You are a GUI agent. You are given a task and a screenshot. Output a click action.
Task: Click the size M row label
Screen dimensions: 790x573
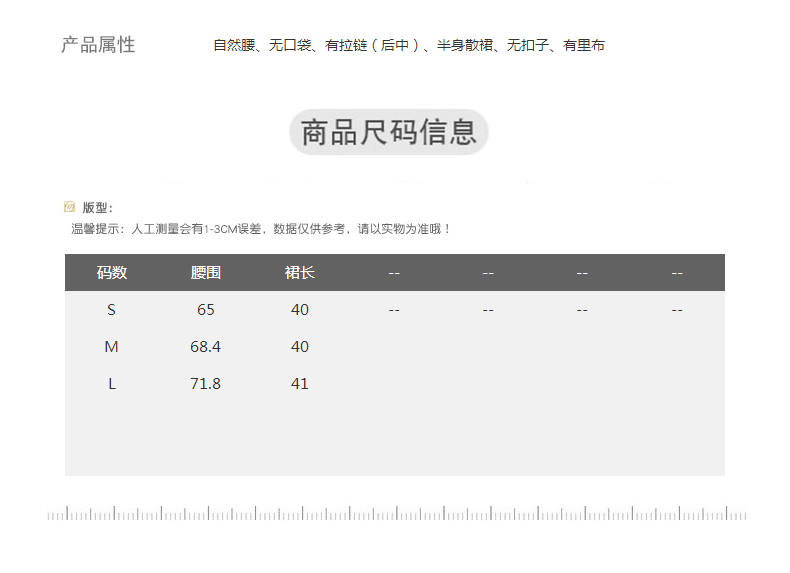click(x=112, y=347)
